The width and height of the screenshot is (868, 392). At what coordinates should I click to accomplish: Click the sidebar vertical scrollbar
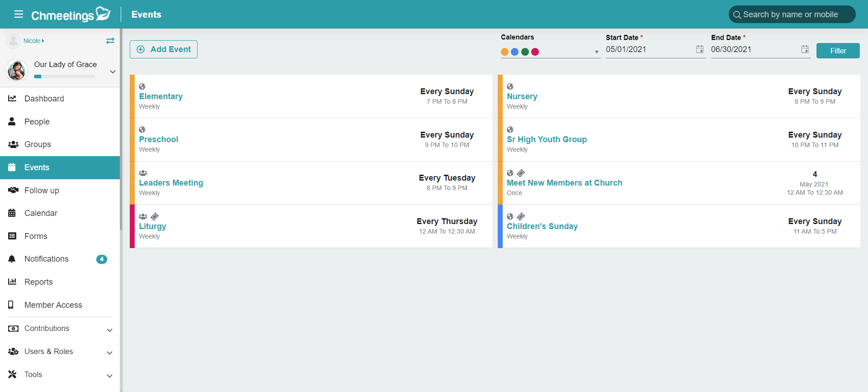tap(121, 129)
